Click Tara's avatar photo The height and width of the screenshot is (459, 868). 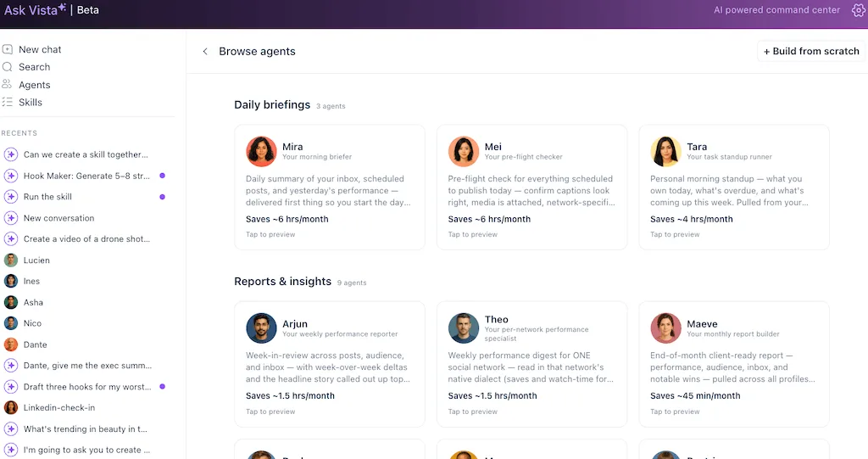point(665,151)
